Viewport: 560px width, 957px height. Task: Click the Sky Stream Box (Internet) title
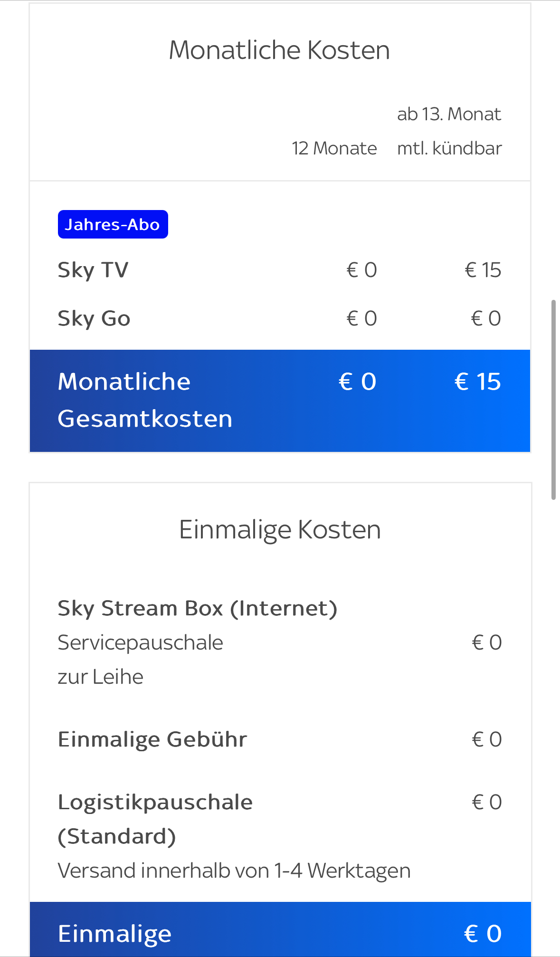pos(198,608)
